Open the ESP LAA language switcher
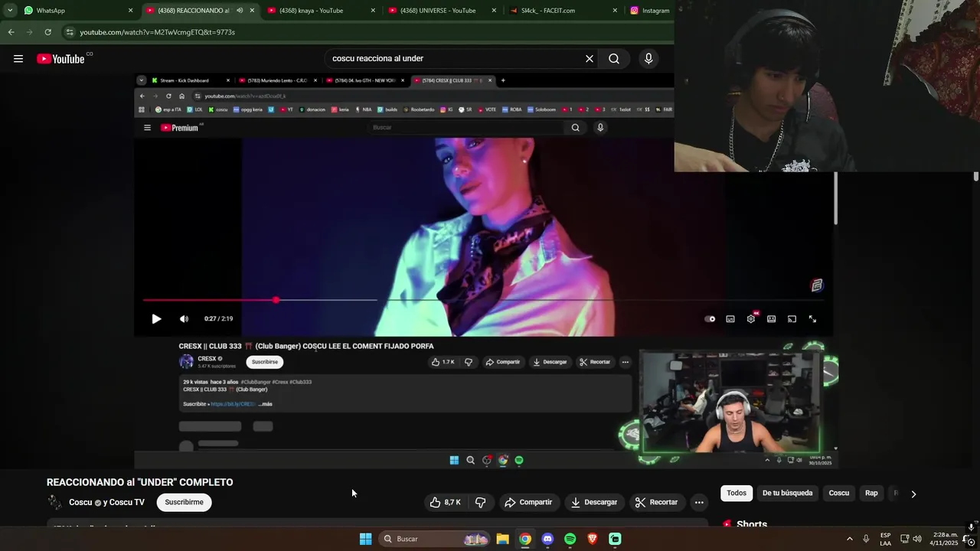 click(885, 539)
